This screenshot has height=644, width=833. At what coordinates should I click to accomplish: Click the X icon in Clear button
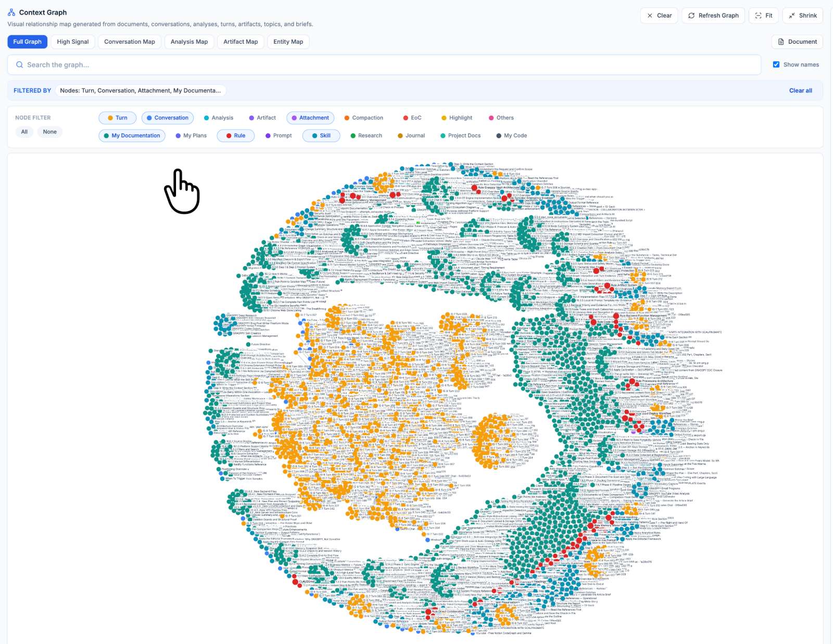pos(650,16)
